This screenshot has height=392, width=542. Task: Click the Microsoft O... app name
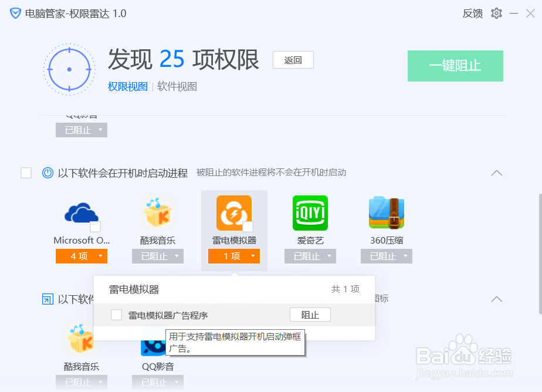tap(82, 240)
